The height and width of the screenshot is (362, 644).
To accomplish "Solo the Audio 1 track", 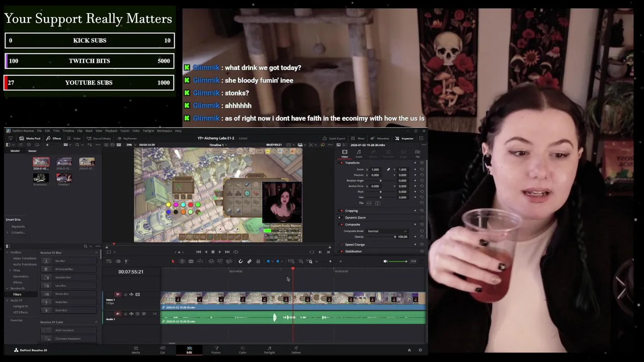I will pos(138,314).
